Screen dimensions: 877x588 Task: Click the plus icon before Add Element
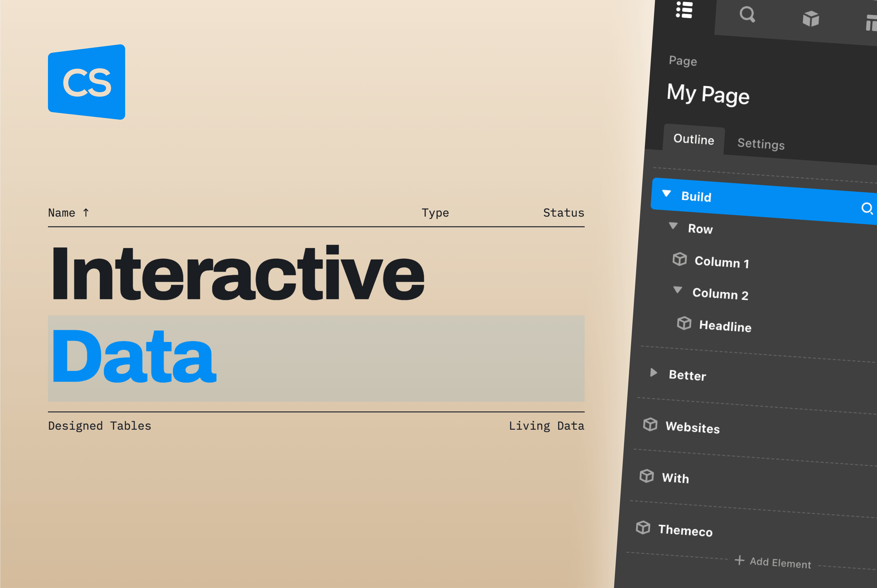point(739,560)
